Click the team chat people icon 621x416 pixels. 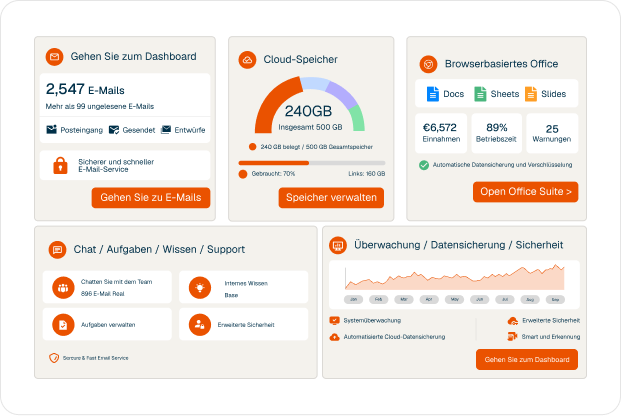coord(63,288)
